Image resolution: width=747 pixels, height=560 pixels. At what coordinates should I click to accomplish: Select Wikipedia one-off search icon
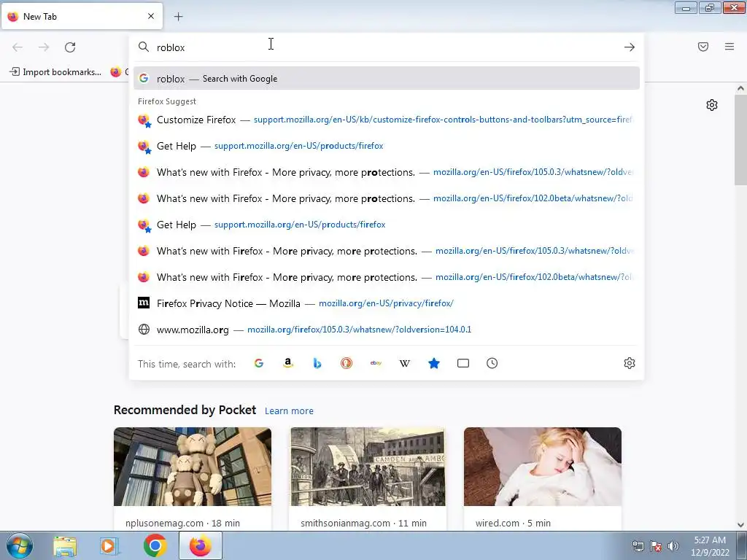pyautogui.click(x=404, y=363)
